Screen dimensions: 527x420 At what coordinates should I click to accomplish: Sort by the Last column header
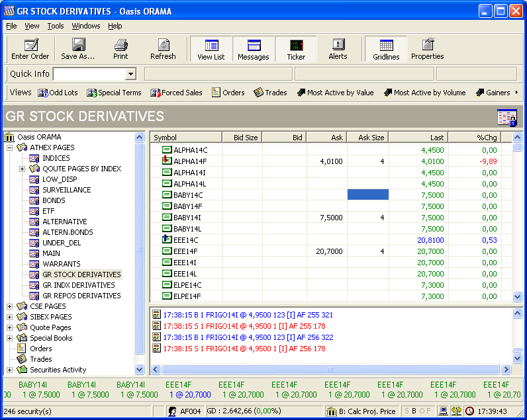point(418,138)
